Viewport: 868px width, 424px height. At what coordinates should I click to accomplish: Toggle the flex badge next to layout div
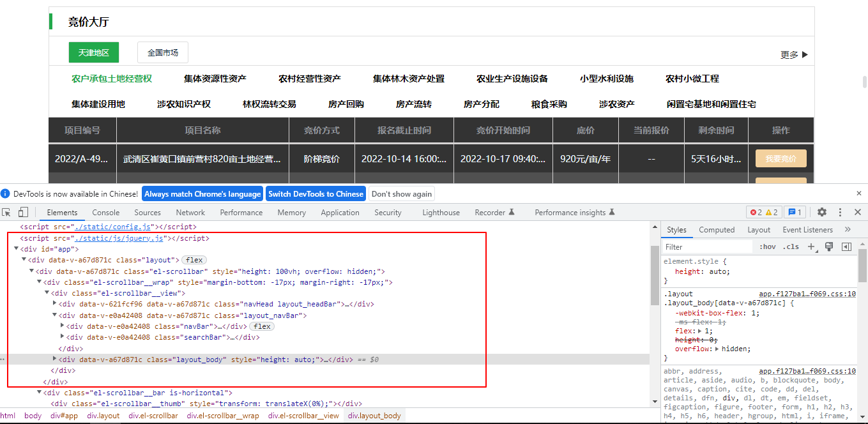click(x=194, y=260)
